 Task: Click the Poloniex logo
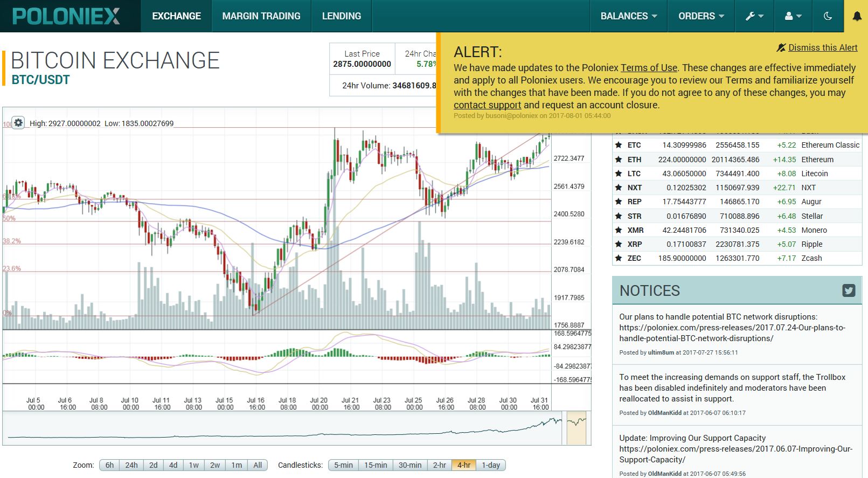[x=66, y=16]
